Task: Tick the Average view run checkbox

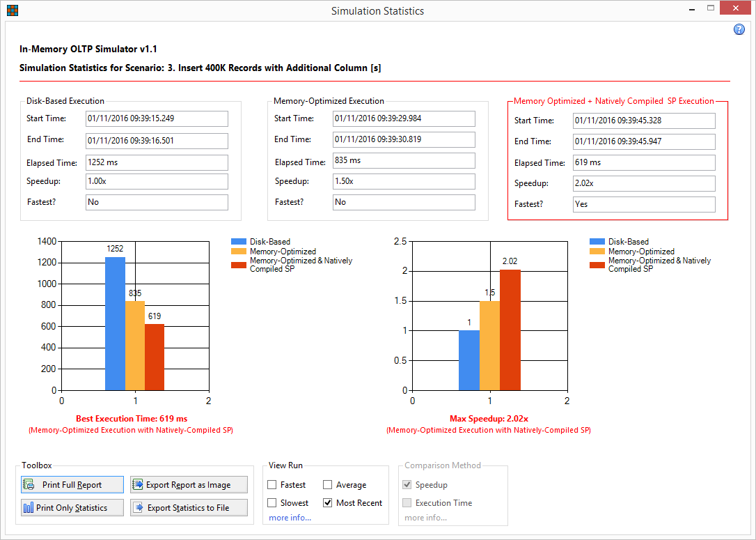Action: tap(327, 484)
